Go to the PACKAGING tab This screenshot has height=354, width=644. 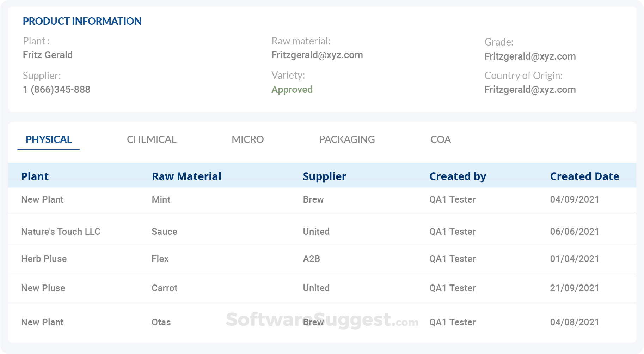click(347, 139)
